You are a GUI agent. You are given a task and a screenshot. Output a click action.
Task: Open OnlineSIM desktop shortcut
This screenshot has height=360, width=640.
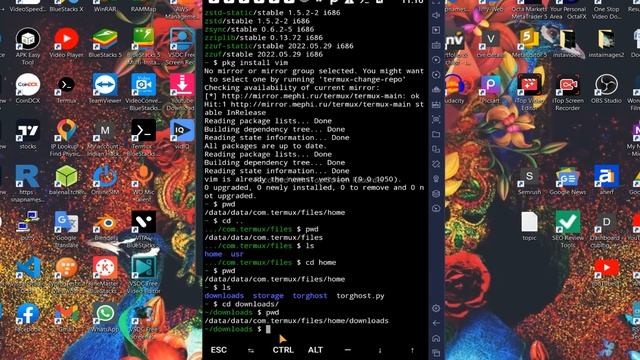pos(105,180)
